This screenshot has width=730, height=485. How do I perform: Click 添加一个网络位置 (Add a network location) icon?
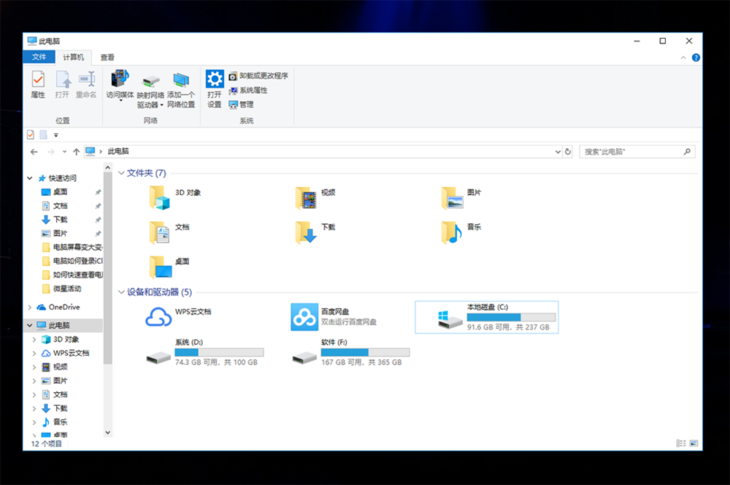point(181,86)
